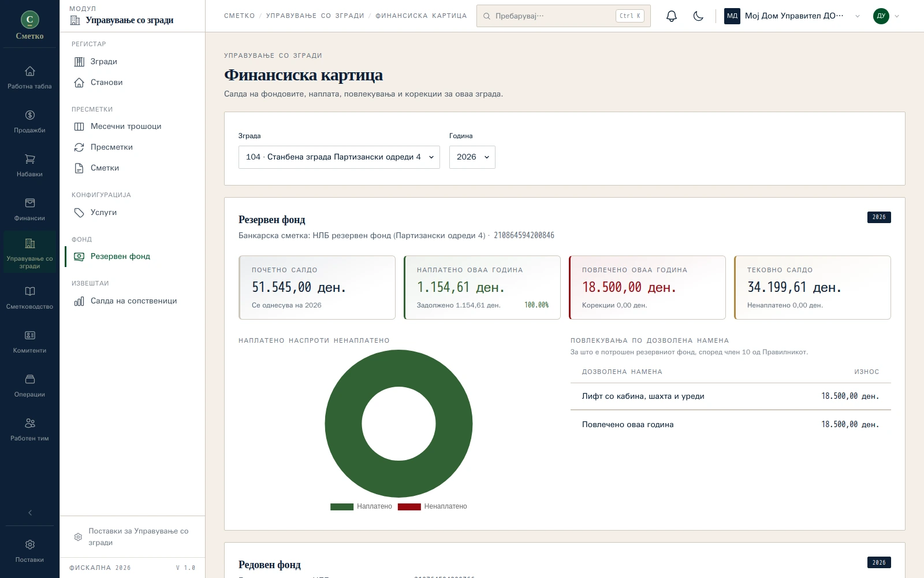Open the Операции module
The width and height of the screenshot is (924, 578).
[29, 386]
